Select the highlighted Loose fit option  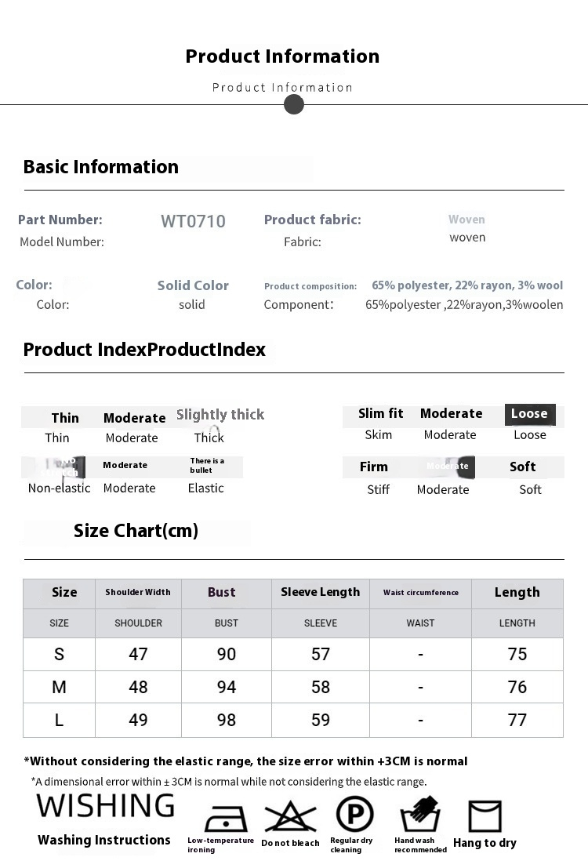(x=530, y=414)
